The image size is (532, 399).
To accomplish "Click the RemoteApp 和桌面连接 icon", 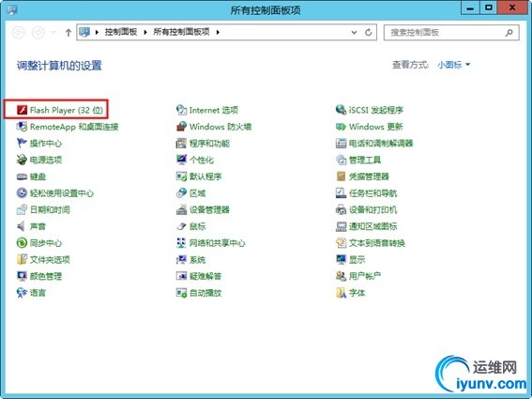I will [x=23, y=127].
